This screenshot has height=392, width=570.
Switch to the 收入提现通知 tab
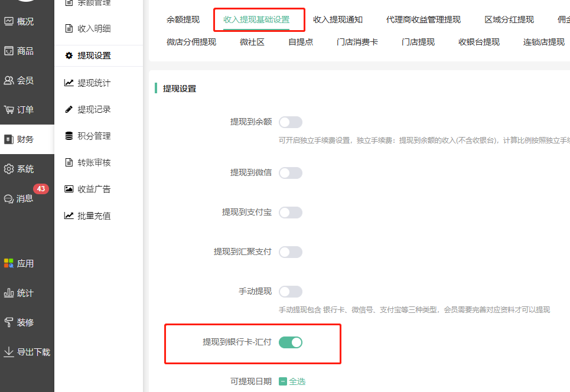338,19
